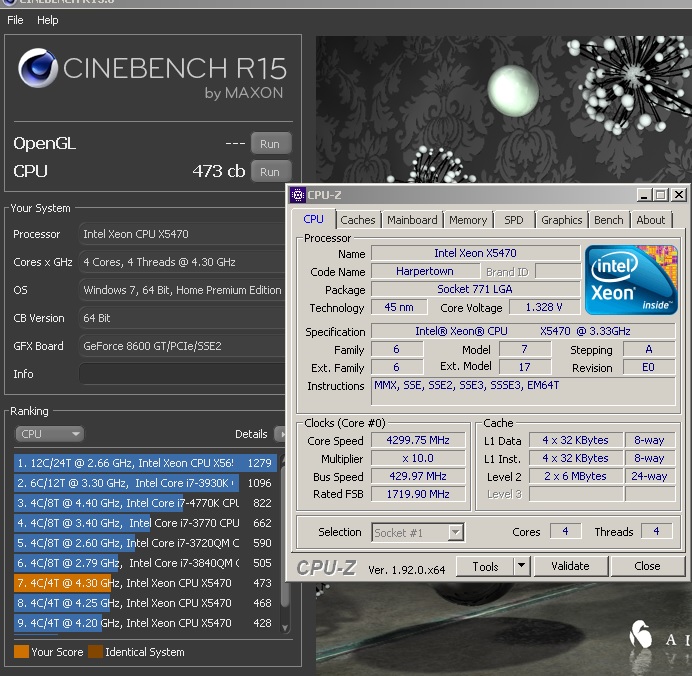Click the Core Speed value 4299.75 MHz
Viewport: 692px width, 676px height.
[x=418, y=440]
